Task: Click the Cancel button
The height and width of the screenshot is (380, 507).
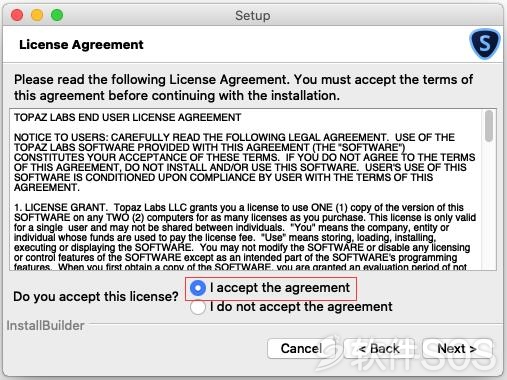Action: pos(301,348)
